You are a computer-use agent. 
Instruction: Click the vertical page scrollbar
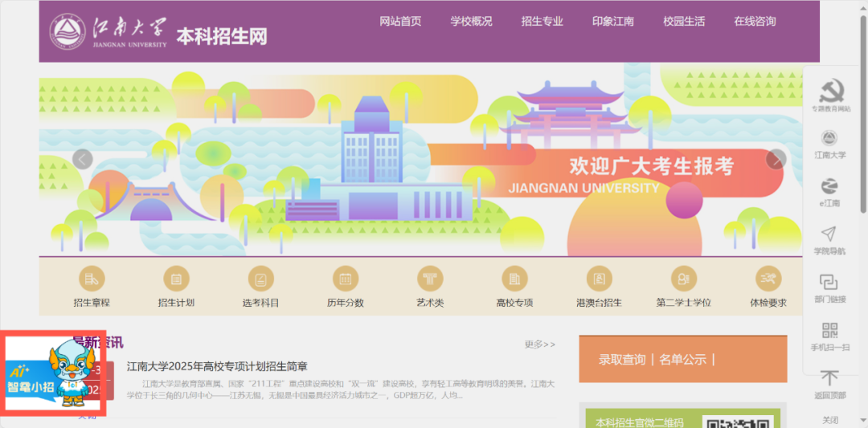pyautogui.click(x=863, y=116)
